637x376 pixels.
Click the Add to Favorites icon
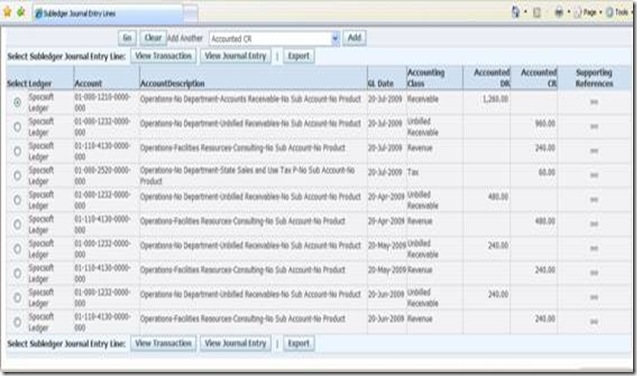point(21,12)
